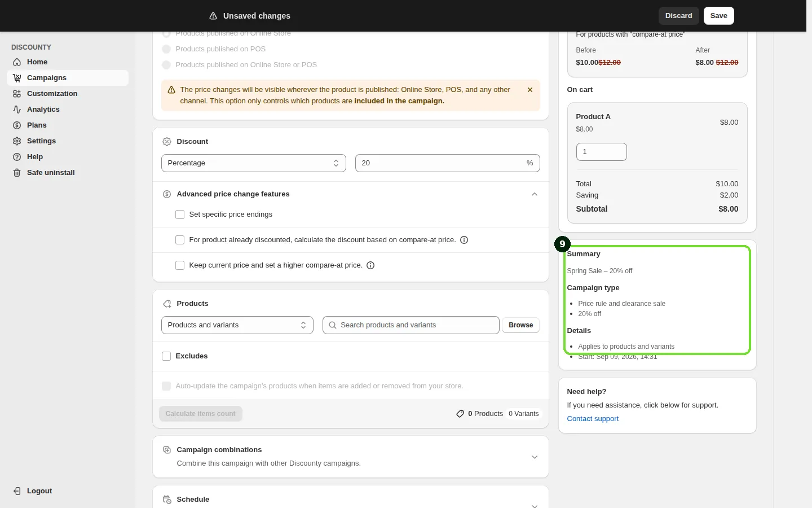Click the Safe uninstall trash icon
Image resolution: width=812 pixels, height=508 pixels.
coord(17,173)
